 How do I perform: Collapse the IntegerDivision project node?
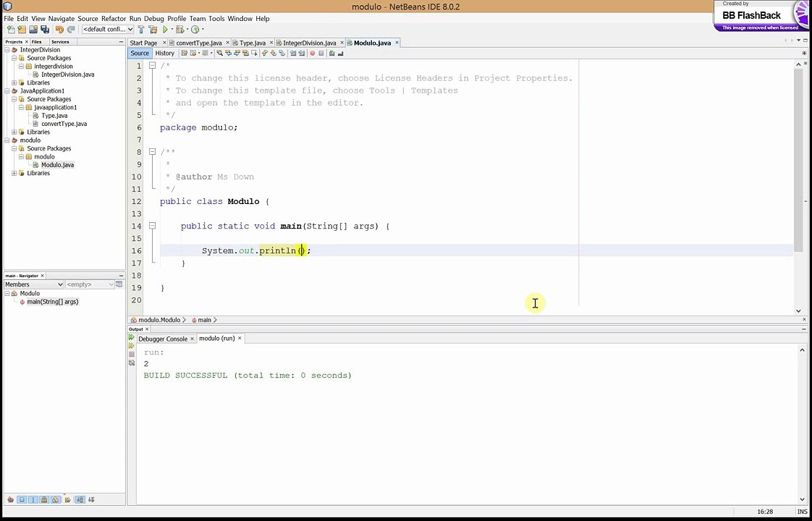(x=7, y=50)
